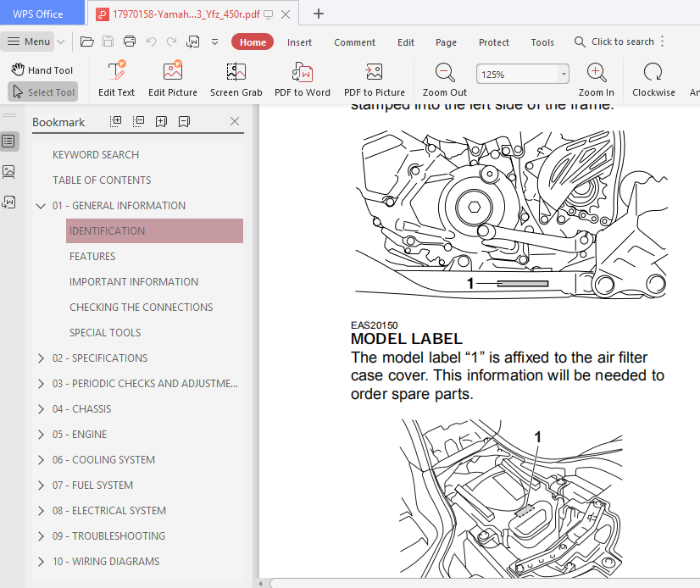700x588 pixels.
Task: Click the Save disk icon
Action: pos(108,42)
